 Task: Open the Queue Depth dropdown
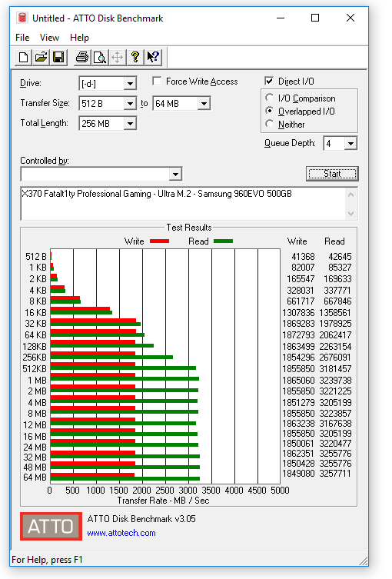pyautogui.click(x=350, y=143)
